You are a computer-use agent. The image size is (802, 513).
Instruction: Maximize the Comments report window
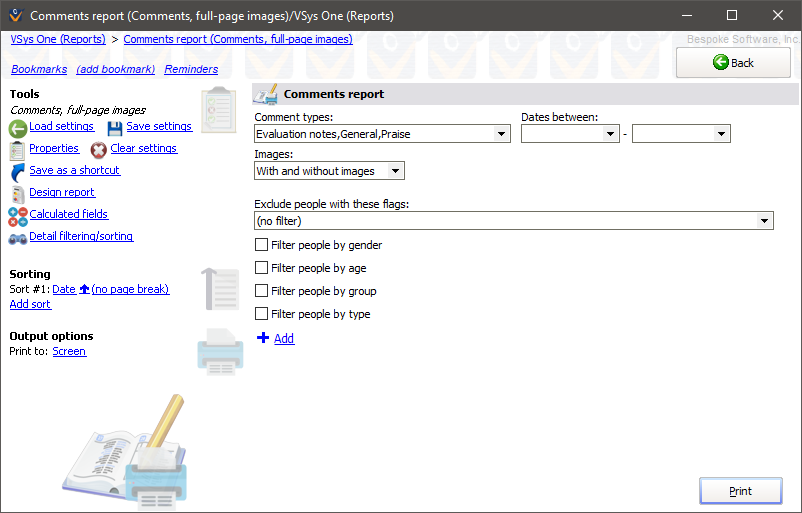click(732, 15)
